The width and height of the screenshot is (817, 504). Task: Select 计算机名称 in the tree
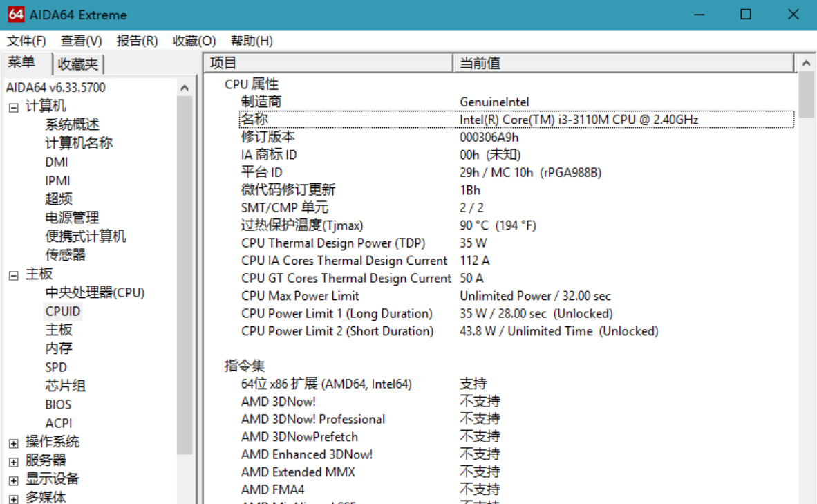point(79,143)
